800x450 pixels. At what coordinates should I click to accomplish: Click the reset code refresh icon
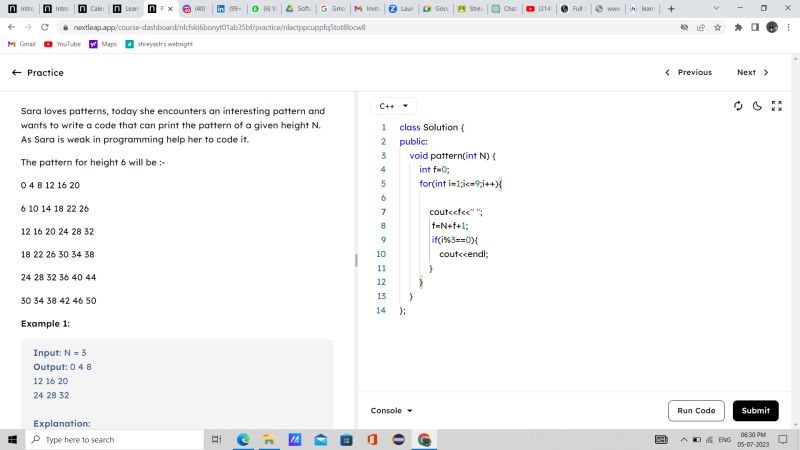click(738, 106)
